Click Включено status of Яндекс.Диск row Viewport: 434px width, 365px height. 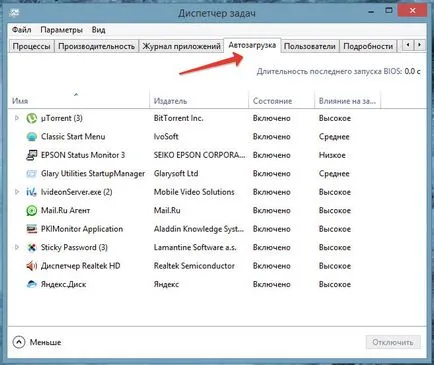272,284
